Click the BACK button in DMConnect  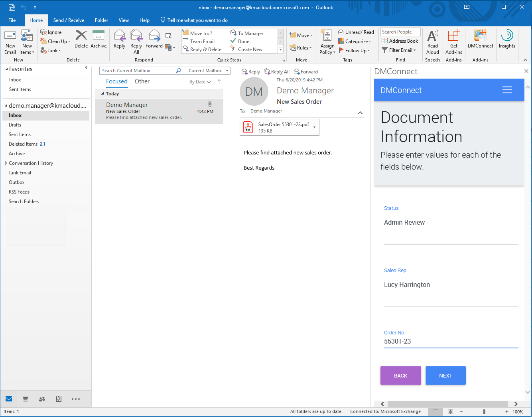[400, 375]
